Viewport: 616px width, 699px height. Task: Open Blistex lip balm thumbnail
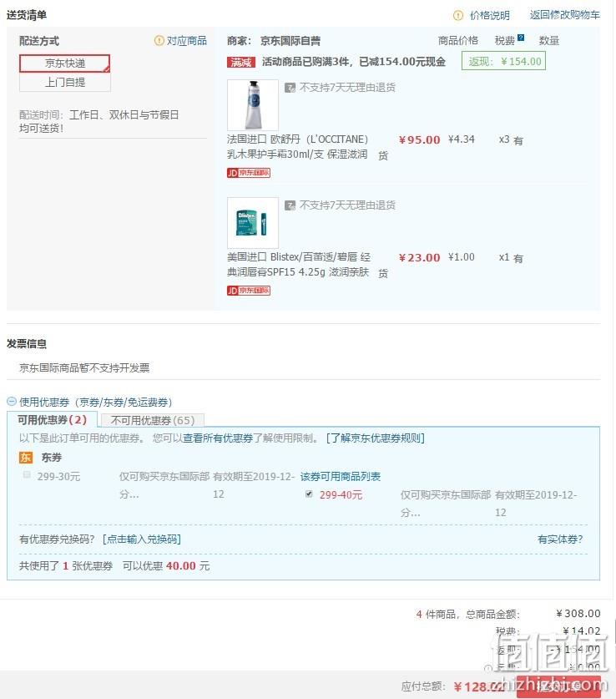click(x=253, y=223)
